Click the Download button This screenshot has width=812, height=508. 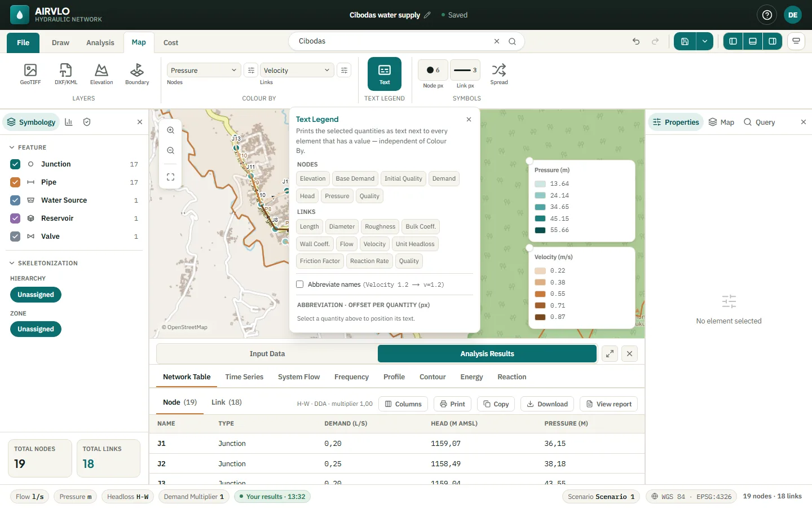(547, 404)
